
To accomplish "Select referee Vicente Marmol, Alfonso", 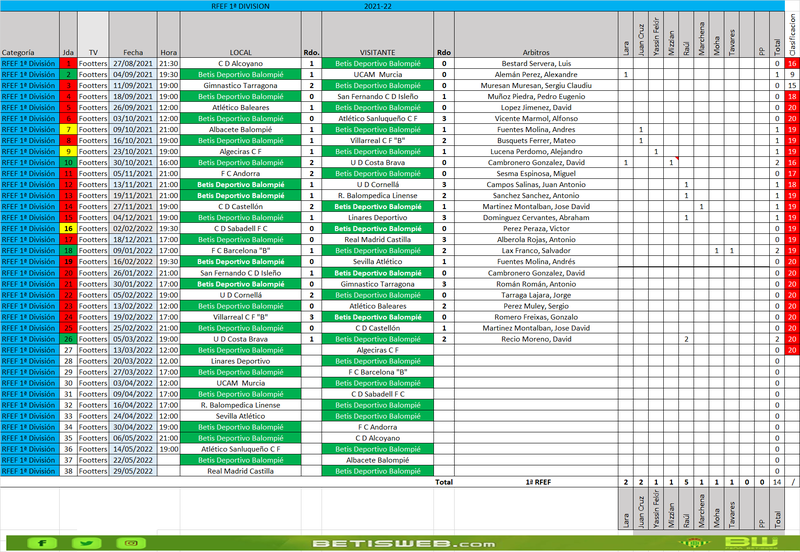I will (x=536, y=118).
